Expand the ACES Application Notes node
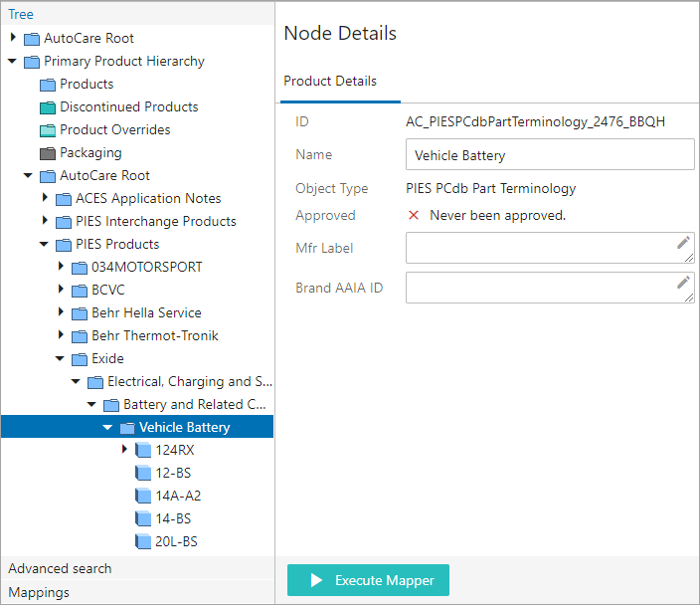Screen dimensions: 700x605 pyautogui.click(x=45, y=197)
